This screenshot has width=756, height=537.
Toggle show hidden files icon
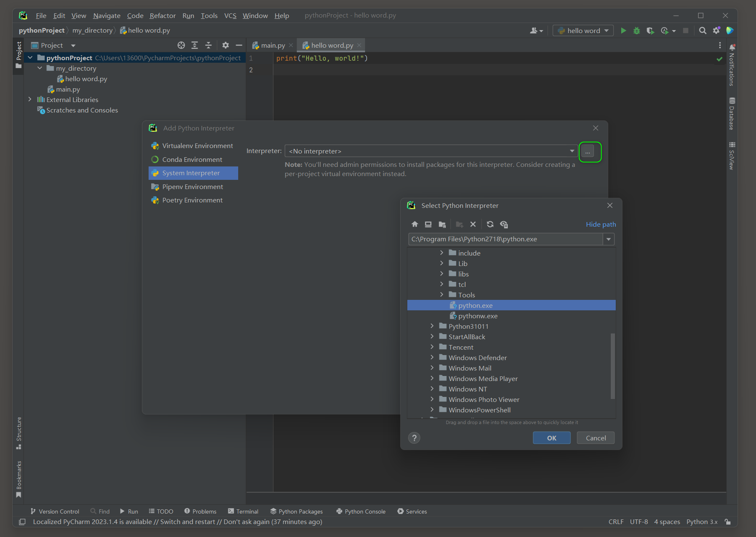point(504,224)
